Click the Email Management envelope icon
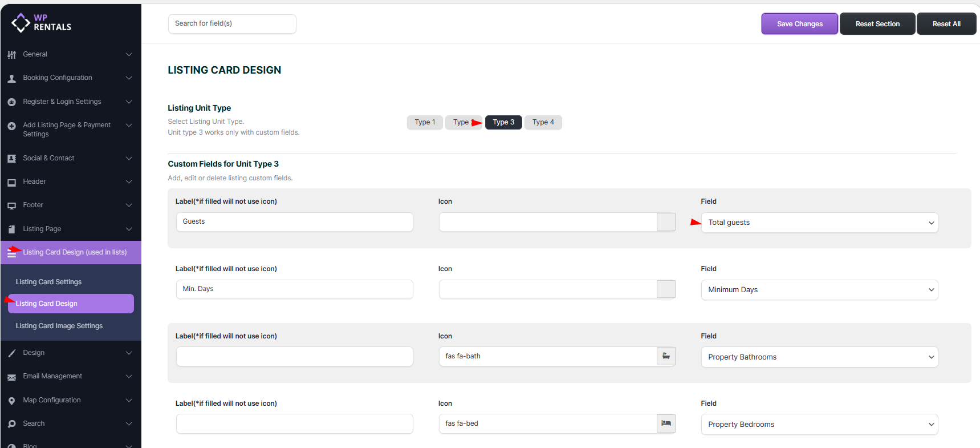The height and width of the screenshot is (448, 980). 11,377
